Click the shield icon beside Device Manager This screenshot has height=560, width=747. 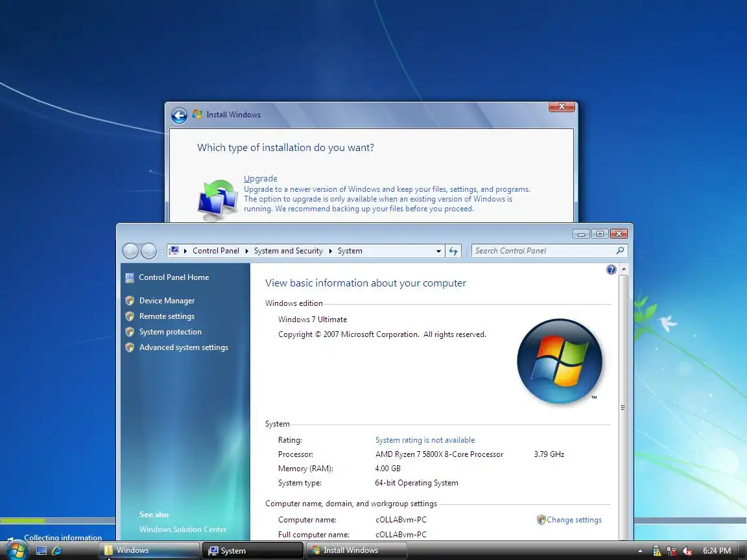point(130,301)
